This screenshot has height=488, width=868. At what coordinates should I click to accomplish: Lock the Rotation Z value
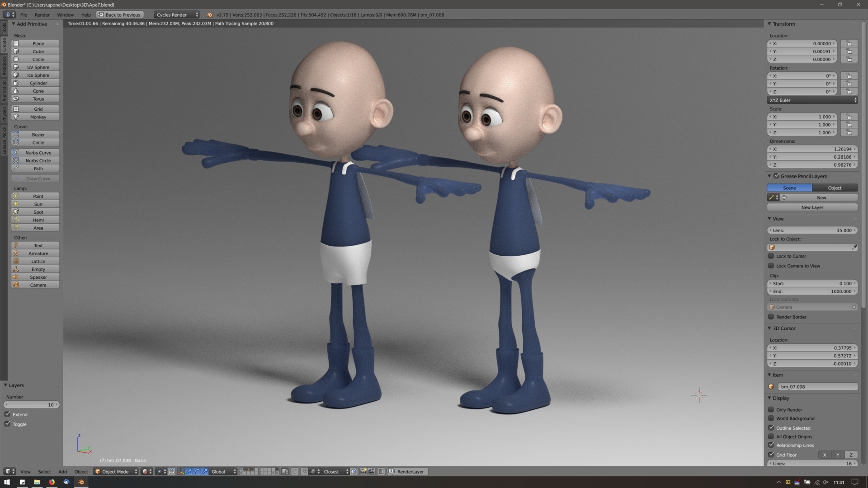[849, 91]
